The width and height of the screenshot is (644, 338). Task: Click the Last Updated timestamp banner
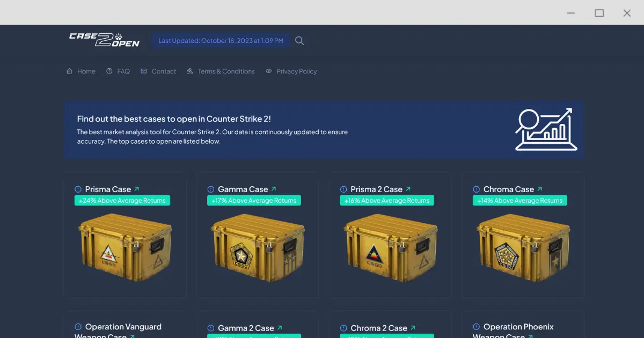pyautogui.click(x=221, y=40)
